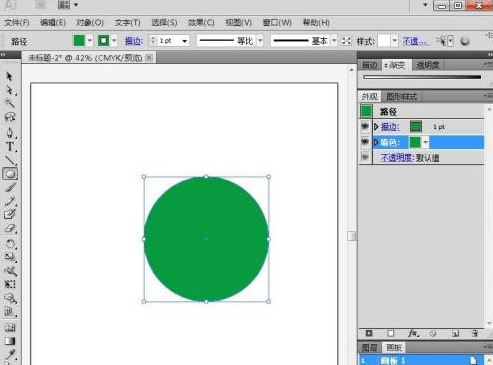
Task: Select the Selection arrow tool
Action: [9, 76]
